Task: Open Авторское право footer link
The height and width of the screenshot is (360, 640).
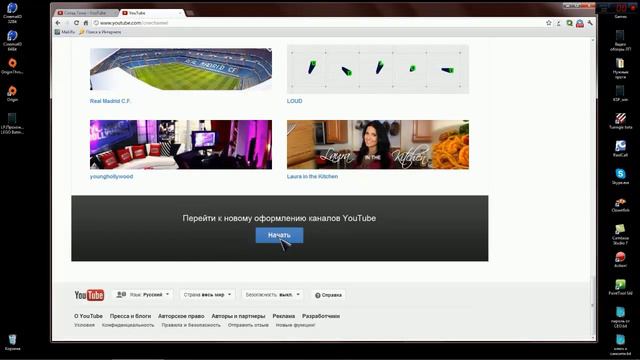Action: pos(181,316)
